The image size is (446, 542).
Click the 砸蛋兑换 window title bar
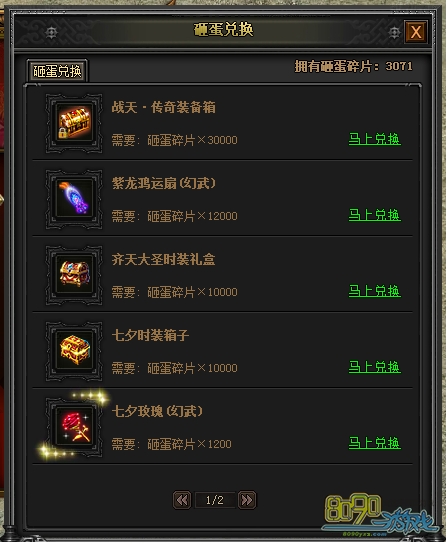pyautogui.click(x=223, y=31)
